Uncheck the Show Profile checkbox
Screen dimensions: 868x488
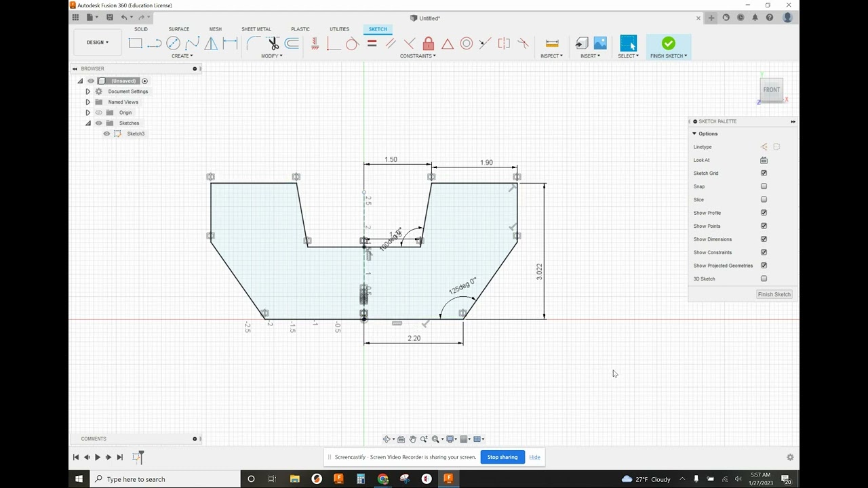[x=764, y=213]
